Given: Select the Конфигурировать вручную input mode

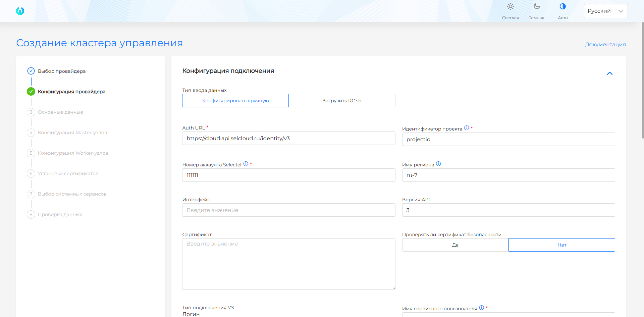Looking at the screenshot, I should click(235, 100).
